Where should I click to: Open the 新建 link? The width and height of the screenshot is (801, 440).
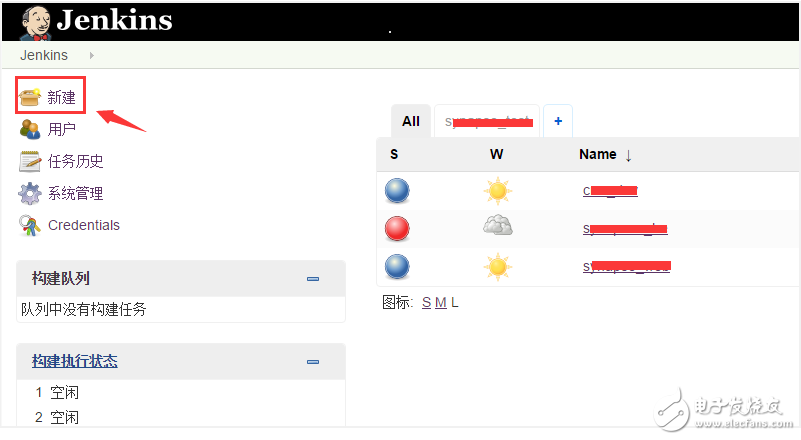pyautogui.click(x=61, y=97)
